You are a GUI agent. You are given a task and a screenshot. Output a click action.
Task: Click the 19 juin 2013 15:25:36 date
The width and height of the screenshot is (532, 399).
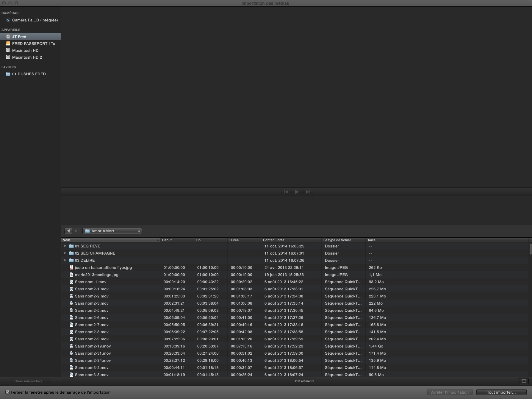click(284, 275)
